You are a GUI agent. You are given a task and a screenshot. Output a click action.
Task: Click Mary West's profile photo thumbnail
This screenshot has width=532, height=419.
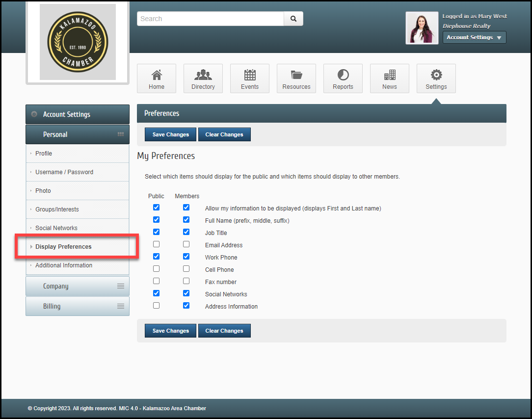422,28
